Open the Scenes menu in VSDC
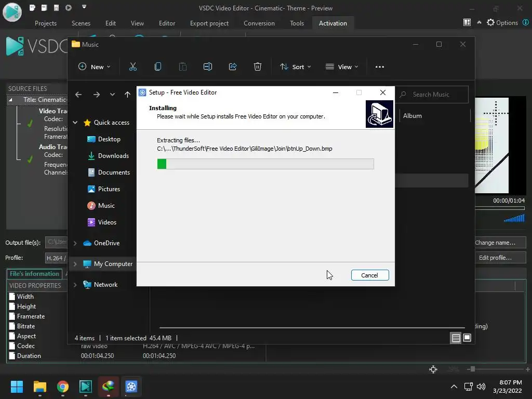 pyautogui.click(x=81, y=23)
